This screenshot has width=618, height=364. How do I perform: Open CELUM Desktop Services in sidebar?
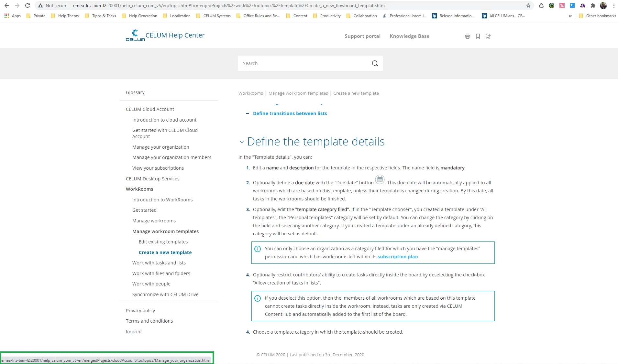click(152, 179)
